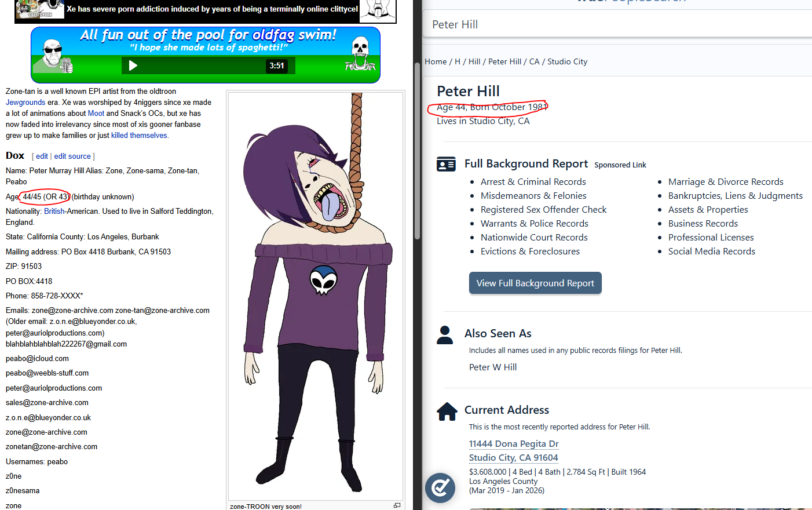812x510 pixels.
Task: Open the hanging cartoon figure thumbnail
Action: point(316,296)
